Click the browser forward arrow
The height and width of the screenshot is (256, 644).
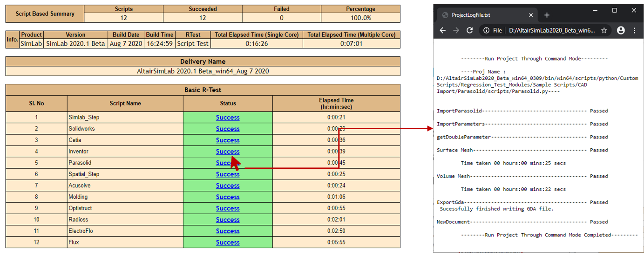tap(456, 30)
